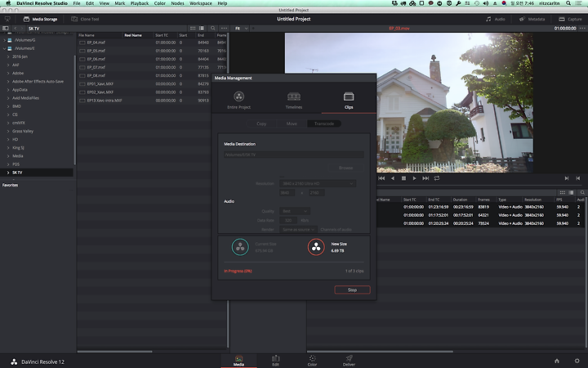The height and width of the screenshot is (368, 588).
Task: Open the Metadata panel
Action: [532, 19]
